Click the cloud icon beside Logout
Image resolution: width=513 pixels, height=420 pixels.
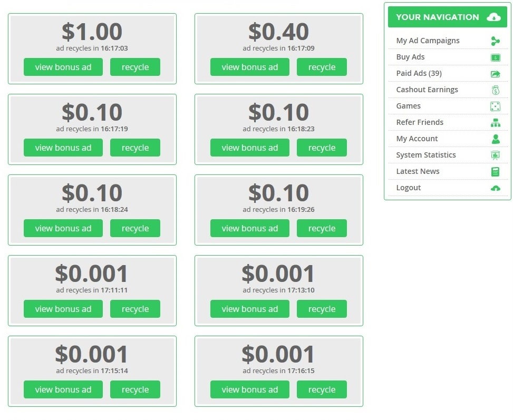pos(495,188)
